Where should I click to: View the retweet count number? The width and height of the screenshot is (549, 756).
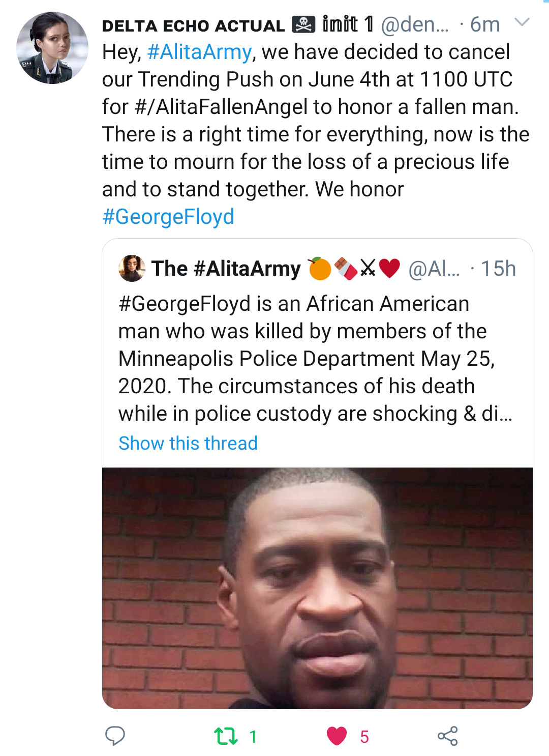(253, 737)
